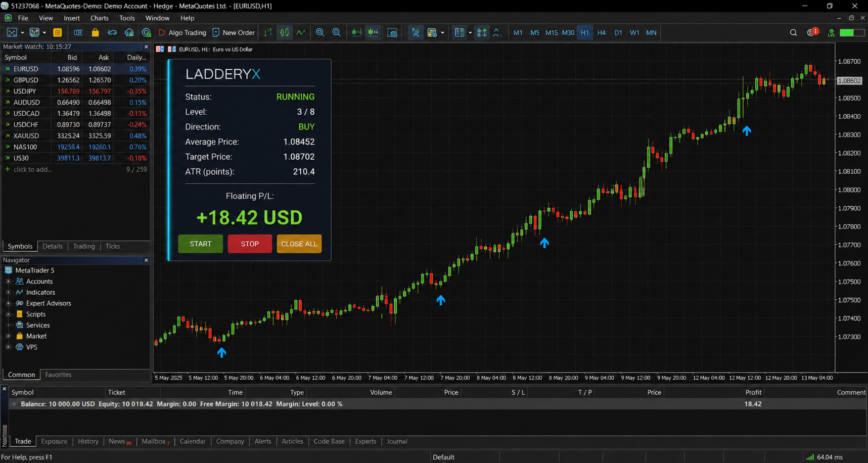868x463 pixels.
Task: Click the yellow Market Watch toolbar icon
Action: 58,32
